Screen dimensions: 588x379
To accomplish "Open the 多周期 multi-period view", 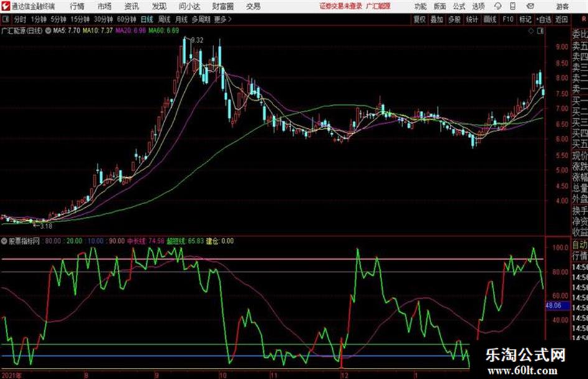I will [x=201, y=19].
